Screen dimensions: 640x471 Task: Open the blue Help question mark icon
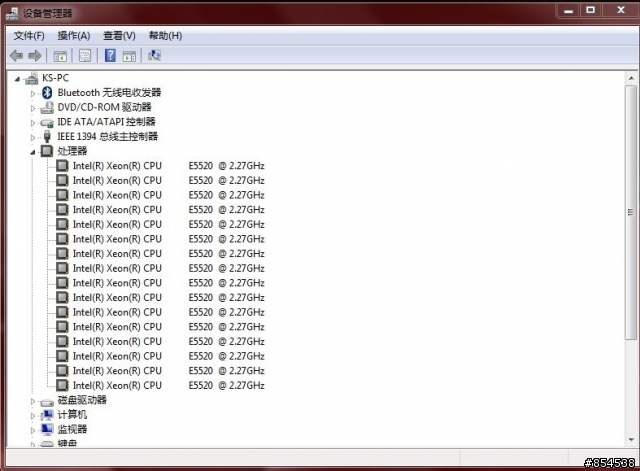(110, 56)
